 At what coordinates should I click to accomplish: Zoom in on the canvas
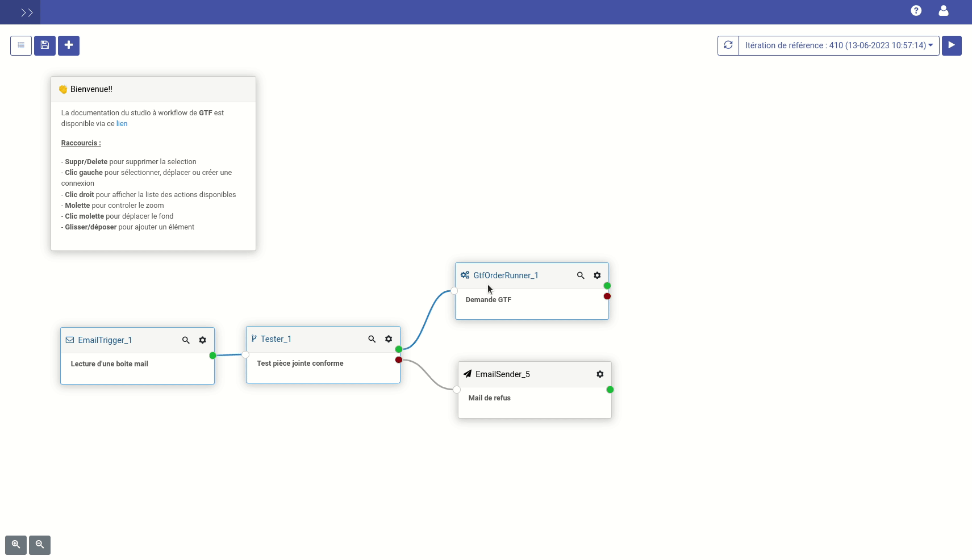pos(16,545)
